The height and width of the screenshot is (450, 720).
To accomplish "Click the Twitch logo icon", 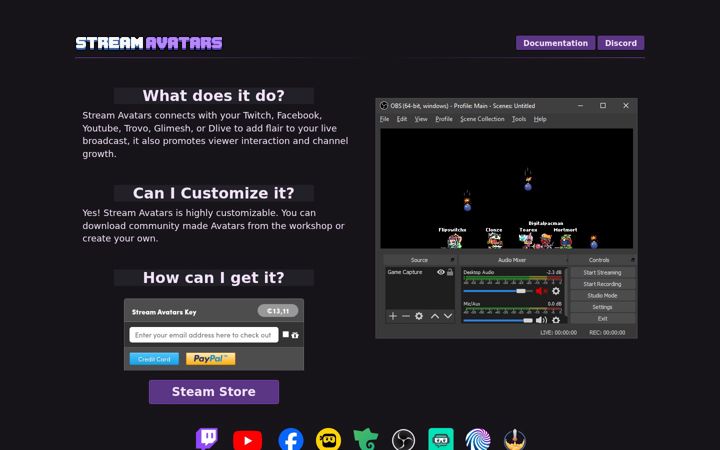I will point(207,439).
